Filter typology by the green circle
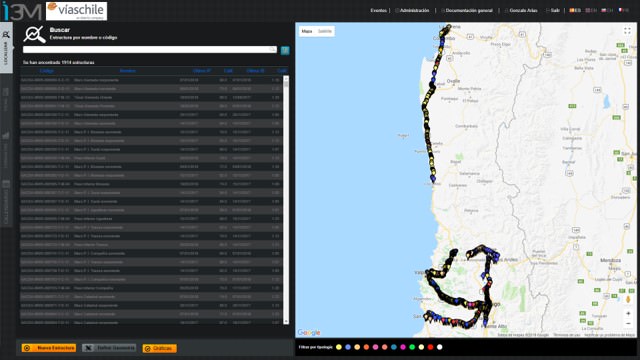This screenshot has height=360, width=640. (412, 347)
